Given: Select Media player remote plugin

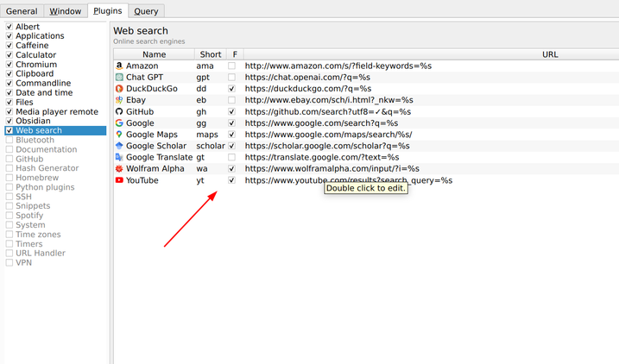Looking at the screenshot, I should [x=55, y=111].
